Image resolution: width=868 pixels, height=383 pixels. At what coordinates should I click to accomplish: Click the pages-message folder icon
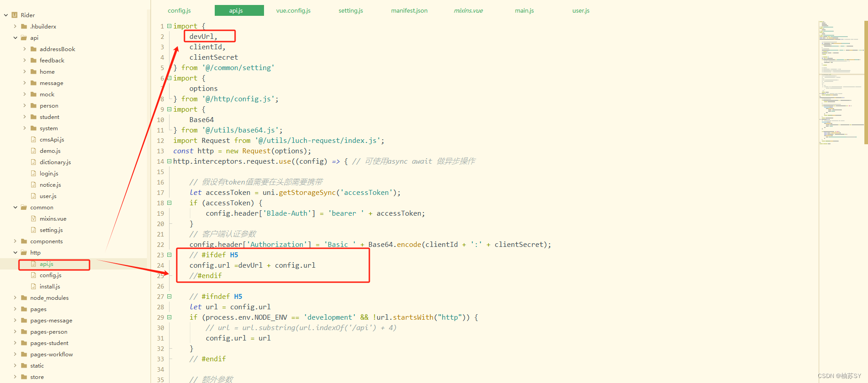click(x=24, y=321)
